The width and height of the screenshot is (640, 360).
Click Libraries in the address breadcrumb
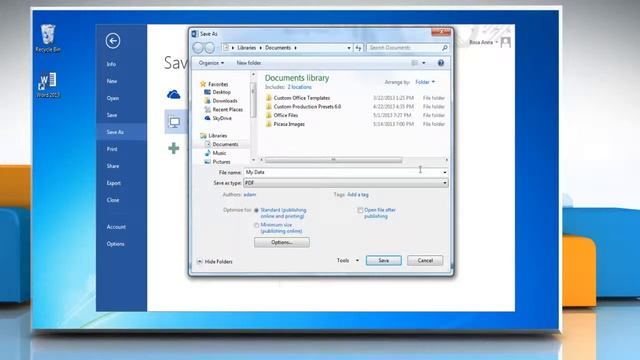[247, 48]
